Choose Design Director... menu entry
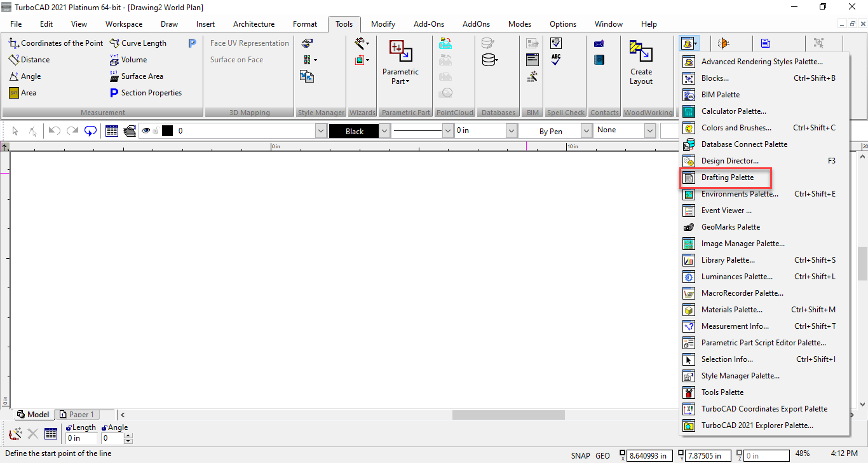This screenshot has width=868, height=463. click(x=765, y=161)
